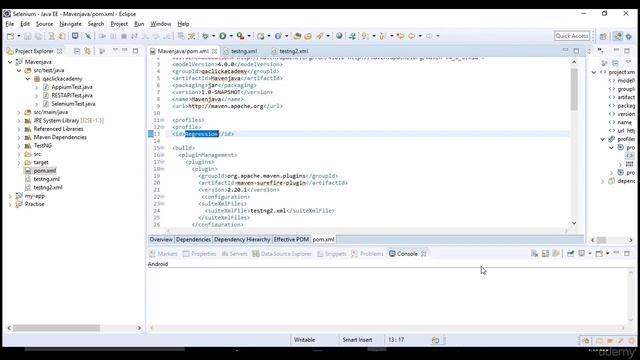Screen dimensions: 640x360
Task: Switch to testng.xml editor tab
Action: [244, 51]
